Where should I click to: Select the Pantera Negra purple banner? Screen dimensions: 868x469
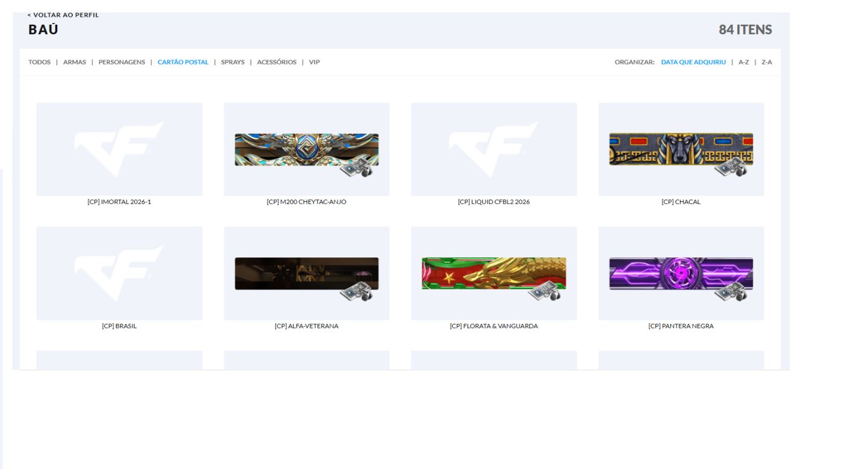[681, 274]
